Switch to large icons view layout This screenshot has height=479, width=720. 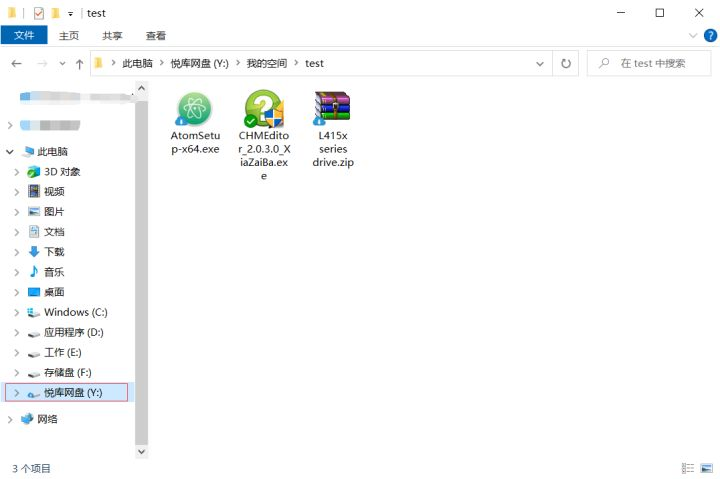pyautogui.click(x=707, y=468)
